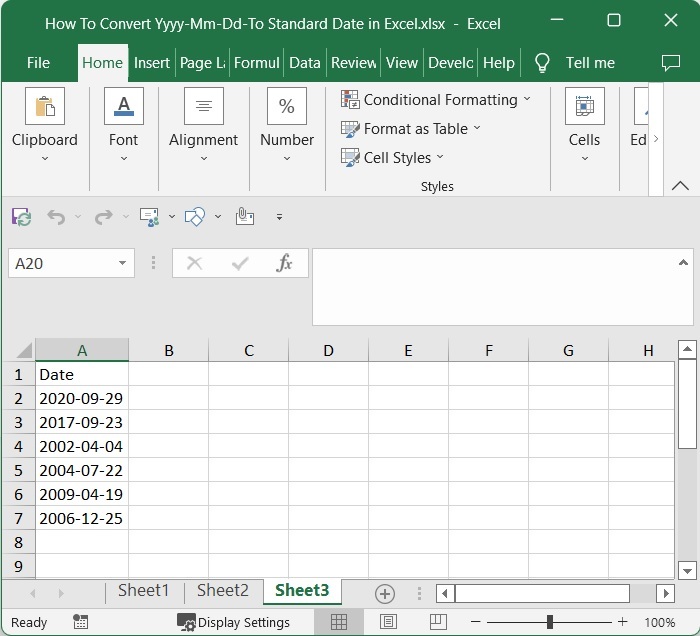This screenshot has height=636, width=700.
Task: Open the comments speech bubble icon
Action: (x=671, y=63)
